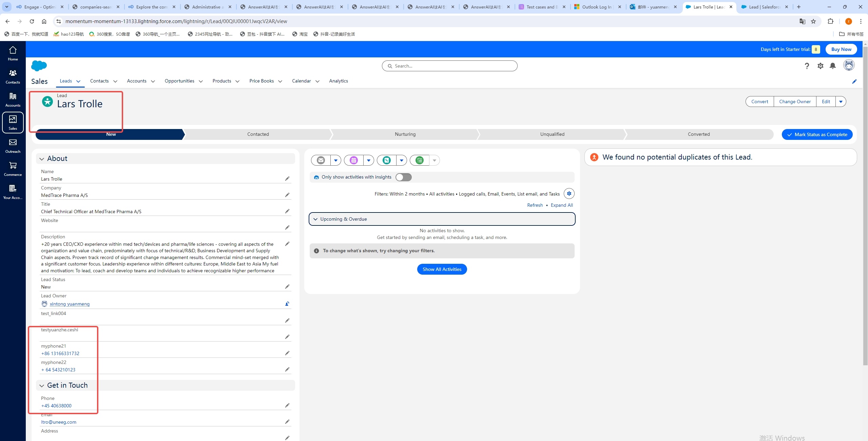868x441 pixels.
Task: Edit the Title field pencil icon
Action: coord(287,211)
